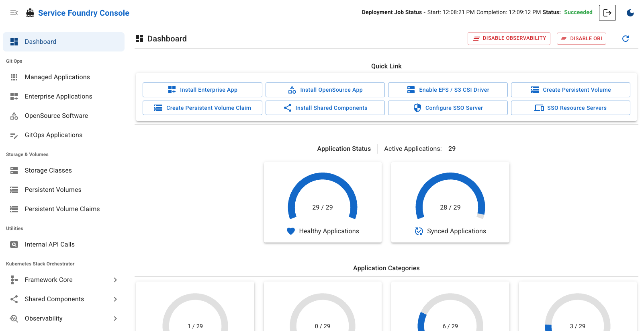Toggle dark mode with the moon icon
Viewport: 644px width, 331px height.
click(x=630, y=13)
